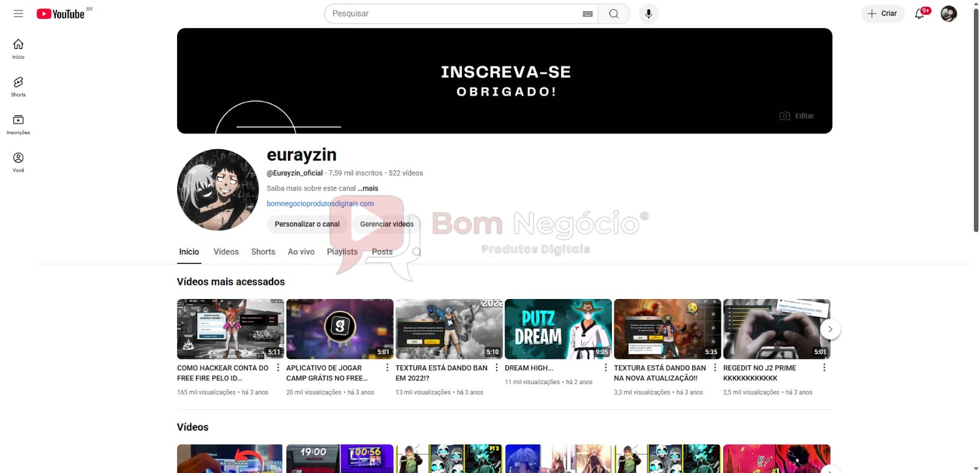Play the REGEDIT controller hands thumbnail
Image resolution: width=980 pixels, height=473 pixels.
coord(777,329)
